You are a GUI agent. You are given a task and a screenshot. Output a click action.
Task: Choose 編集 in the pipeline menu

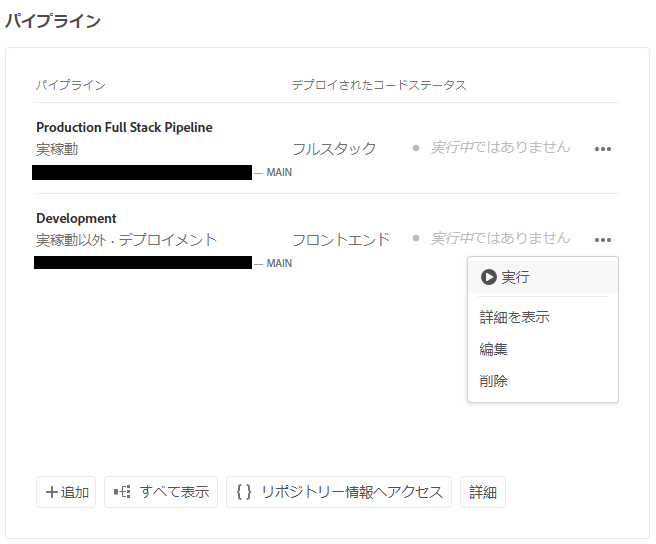[x=494, y=349]
